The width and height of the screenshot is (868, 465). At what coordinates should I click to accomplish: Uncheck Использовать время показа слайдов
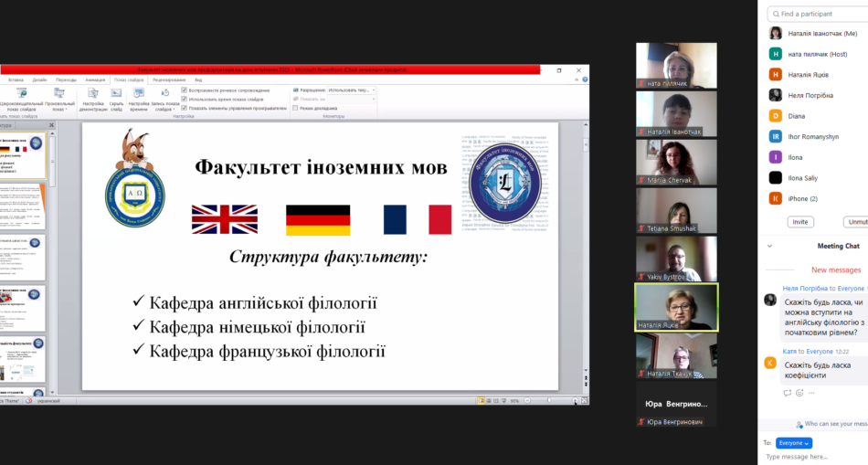(185, 99)
